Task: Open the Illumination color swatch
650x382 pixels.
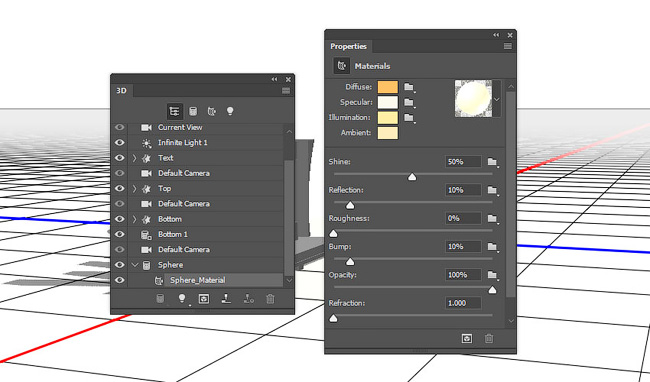Action: coord(388,118)
